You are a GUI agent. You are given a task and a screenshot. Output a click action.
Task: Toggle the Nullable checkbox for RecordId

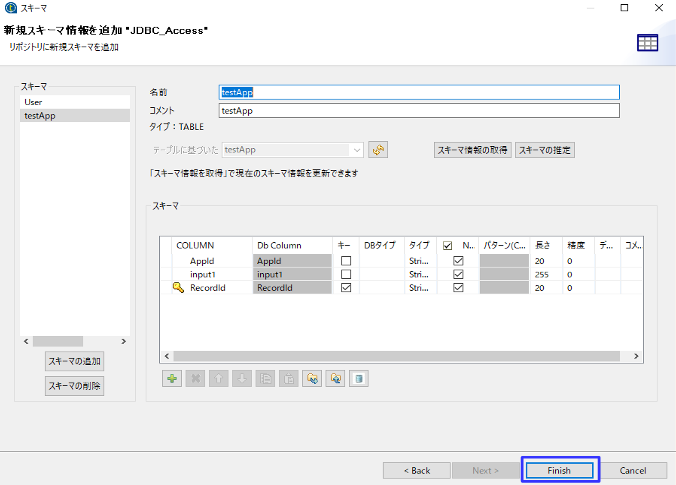(x=458, y=288)
